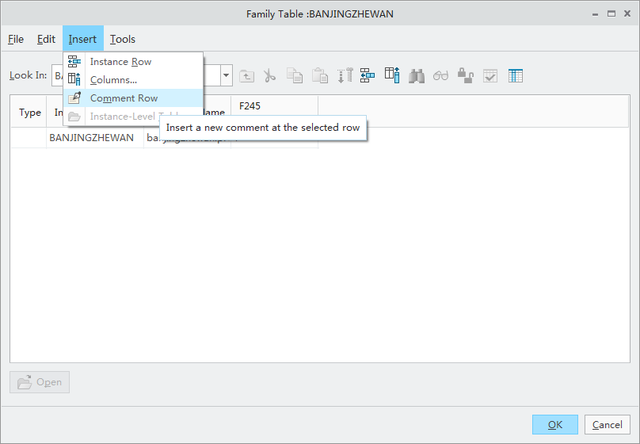Screen dimensions: 640x444
Task: Click the Copy toolbar icon
Action: pos(295,76)
